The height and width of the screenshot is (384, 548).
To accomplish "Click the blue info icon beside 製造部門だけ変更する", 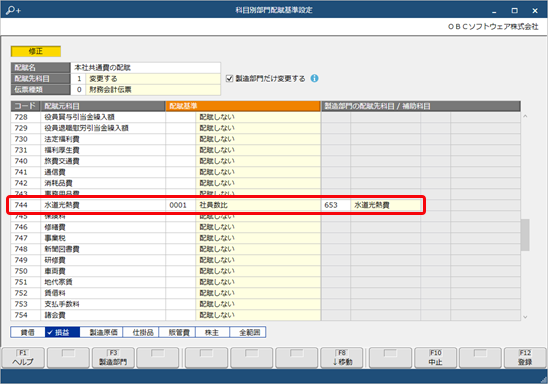I will pyautogui.click(x=315, y=78).
